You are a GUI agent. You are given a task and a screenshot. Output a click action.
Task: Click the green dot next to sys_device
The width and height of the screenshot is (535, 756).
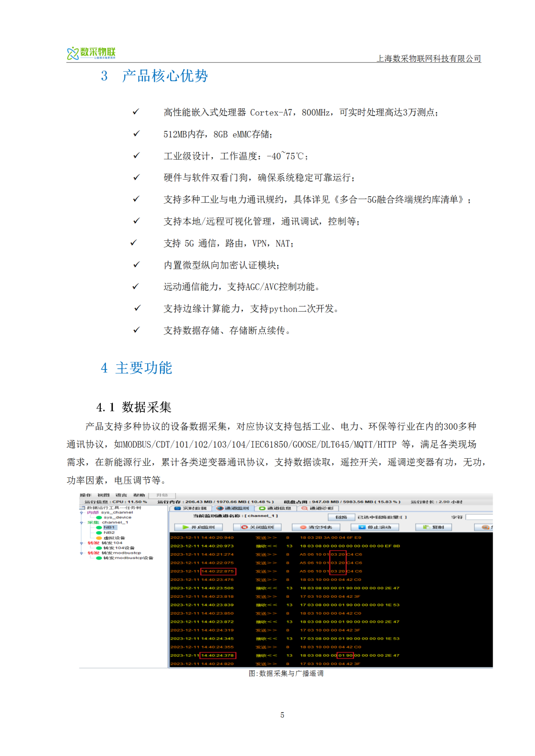pos(99,518)
